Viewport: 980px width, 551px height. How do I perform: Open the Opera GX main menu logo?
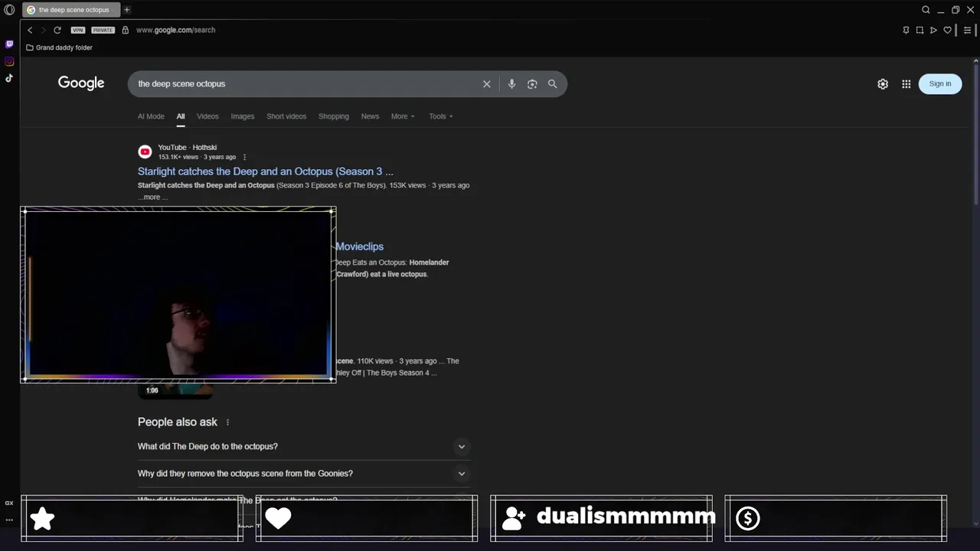(x=9, y=10)
